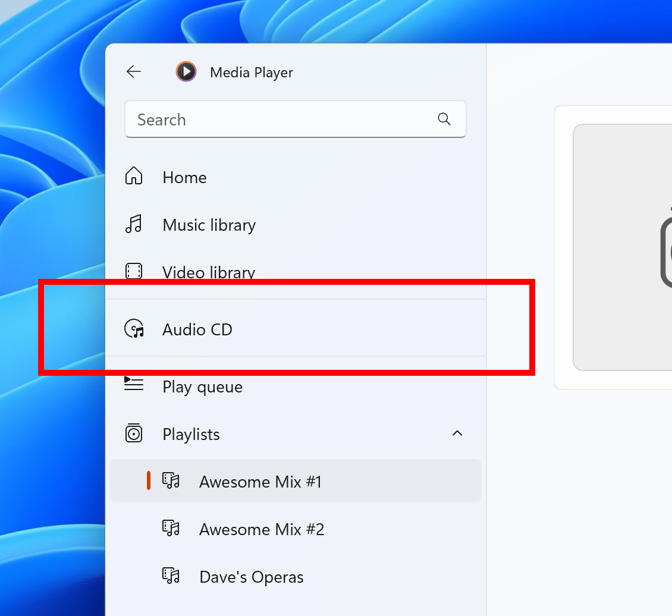
Task: Click the Music library note icon
Action: 134,224
